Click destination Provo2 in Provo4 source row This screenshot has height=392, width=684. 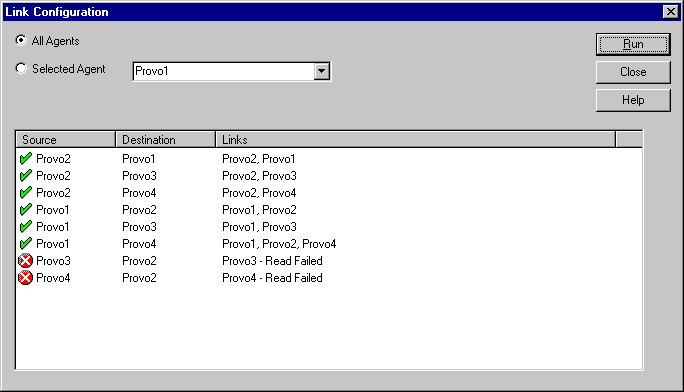pyautogui.click(x=139, y=278)
